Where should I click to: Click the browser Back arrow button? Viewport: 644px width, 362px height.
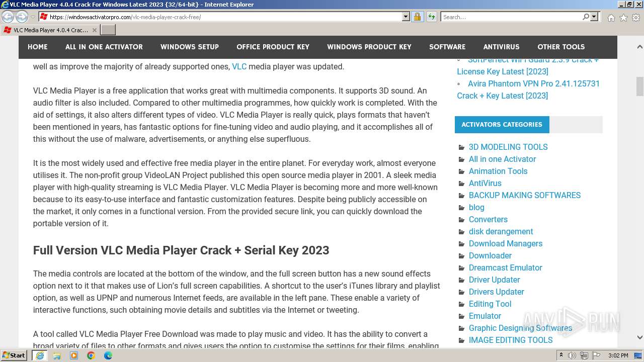[x=8, y=17]
